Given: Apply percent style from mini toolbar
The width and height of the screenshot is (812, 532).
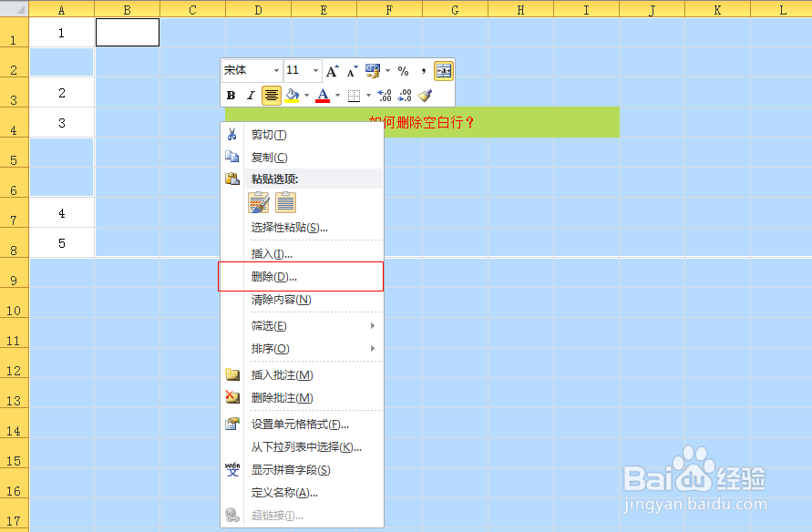Looking at the screenshot, I should 403,71.
